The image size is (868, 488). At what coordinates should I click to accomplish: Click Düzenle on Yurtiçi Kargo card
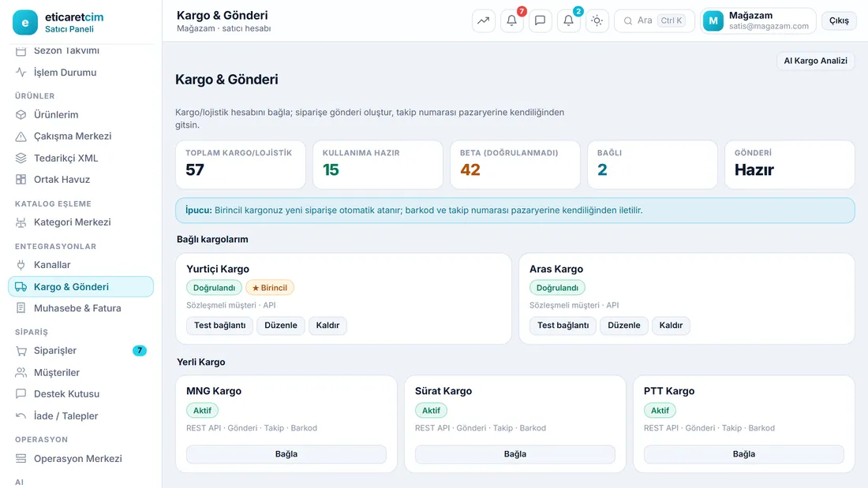pyautogui.click(x=281, y=326)
